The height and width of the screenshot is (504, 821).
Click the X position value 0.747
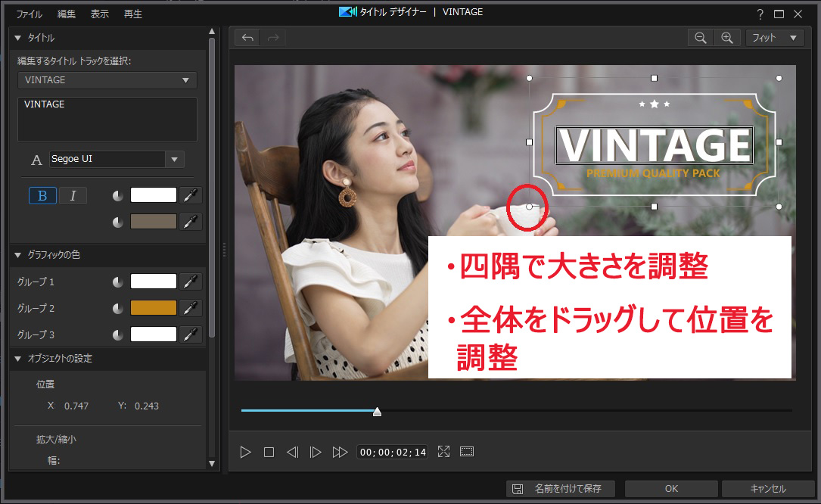(x=76, y=406)
